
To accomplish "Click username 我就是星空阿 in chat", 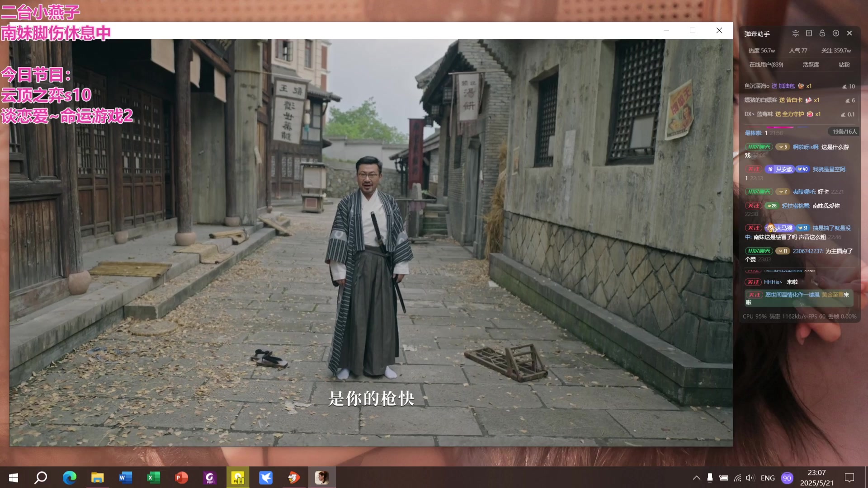I will tap(829, 169).
